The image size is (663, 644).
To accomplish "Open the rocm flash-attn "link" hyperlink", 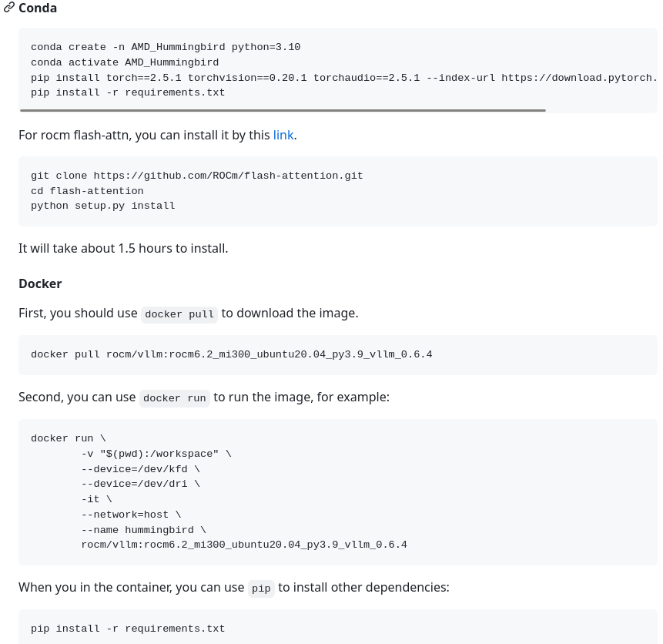I will tap(283, 135).
